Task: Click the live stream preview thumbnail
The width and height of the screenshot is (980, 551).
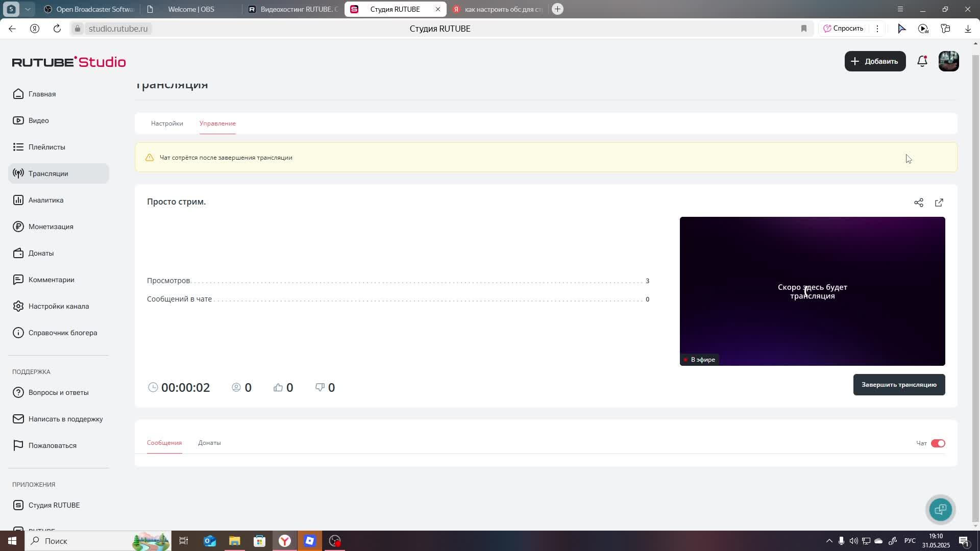Action: [x=812, y=291]
